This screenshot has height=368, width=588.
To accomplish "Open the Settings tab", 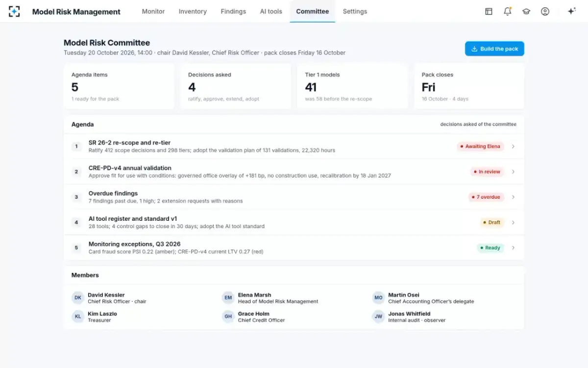I will pos(355,11).
